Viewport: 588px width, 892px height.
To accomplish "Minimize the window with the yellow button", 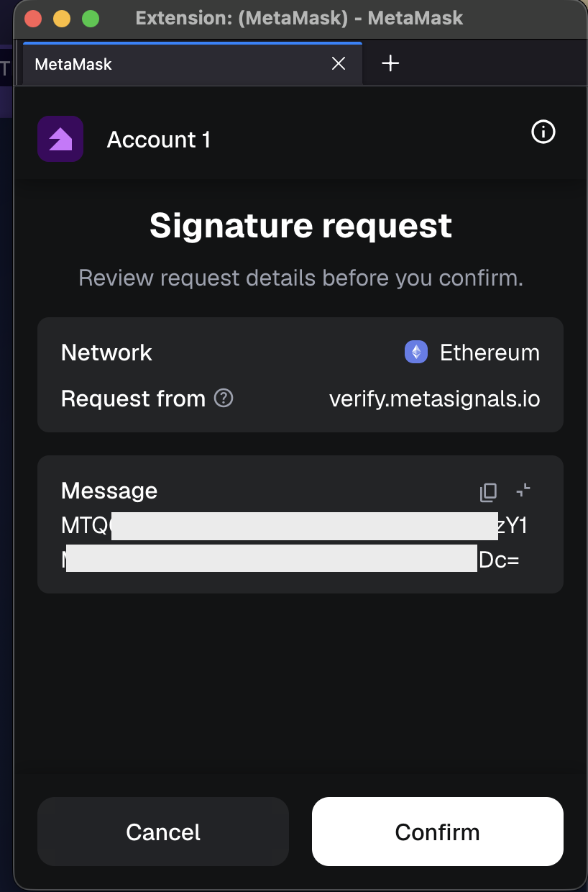I will point(62,18).
